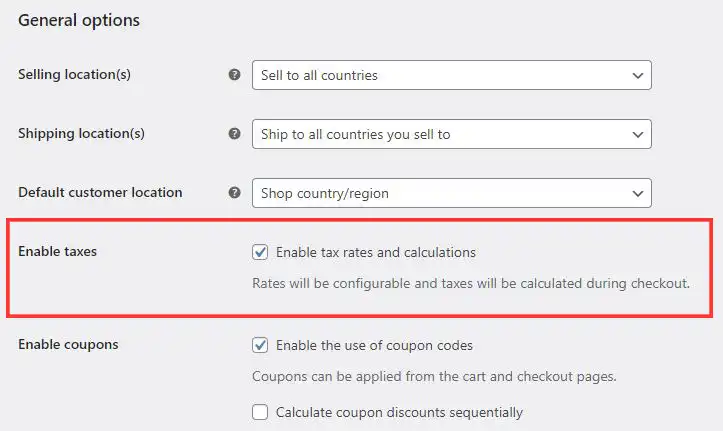Click the Selling location(s) field label
723x431 pixels.
click(x=74, y=74)
